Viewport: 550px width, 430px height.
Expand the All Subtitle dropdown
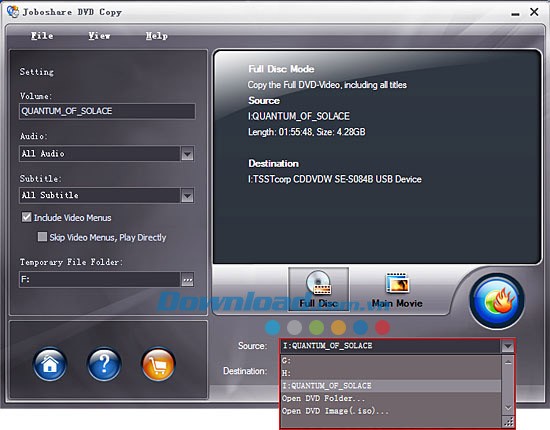187,196
